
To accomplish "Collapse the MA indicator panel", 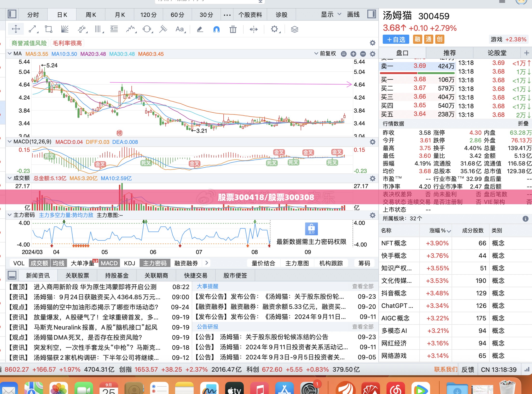I will pos(10,53).
